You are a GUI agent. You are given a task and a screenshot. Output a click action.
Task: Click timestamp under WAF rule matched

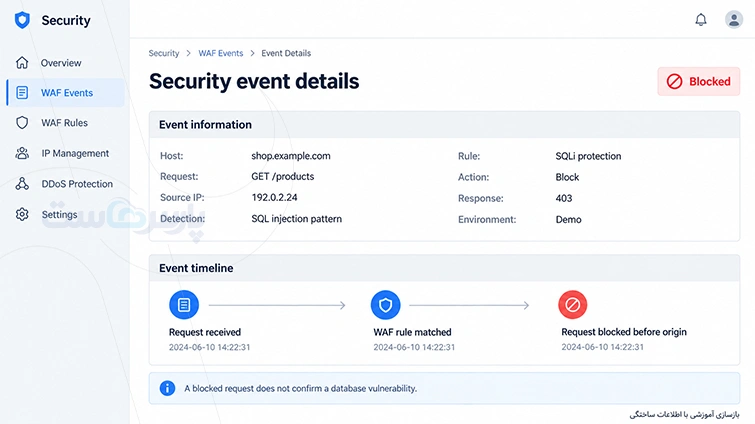click(414, 347)
